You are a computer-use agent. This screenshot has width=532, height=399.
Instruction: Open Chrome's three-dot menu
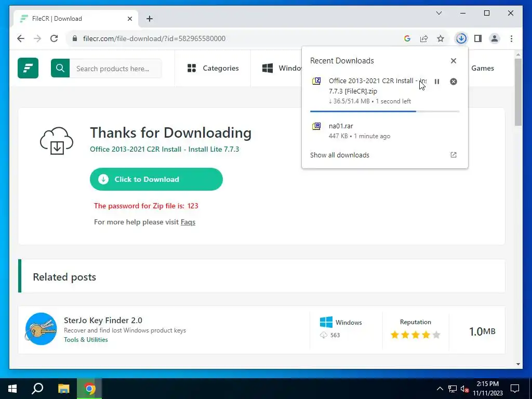click(511, 38)
